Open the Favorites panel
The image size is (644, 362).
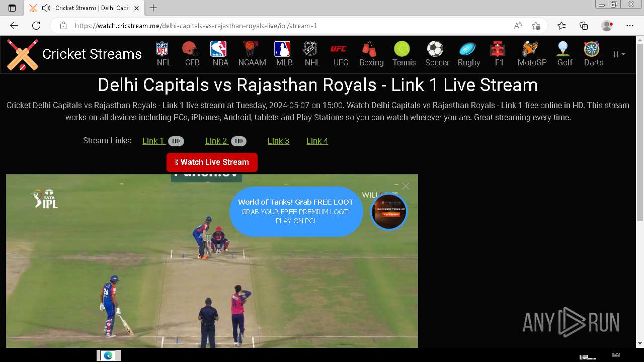(x=561, y=26)
